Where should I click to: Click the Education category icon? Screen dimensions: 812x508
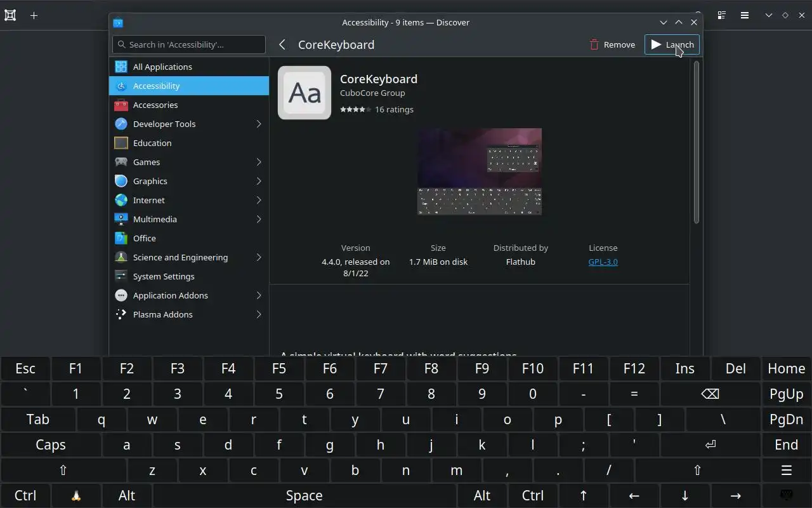pos(121,143)
